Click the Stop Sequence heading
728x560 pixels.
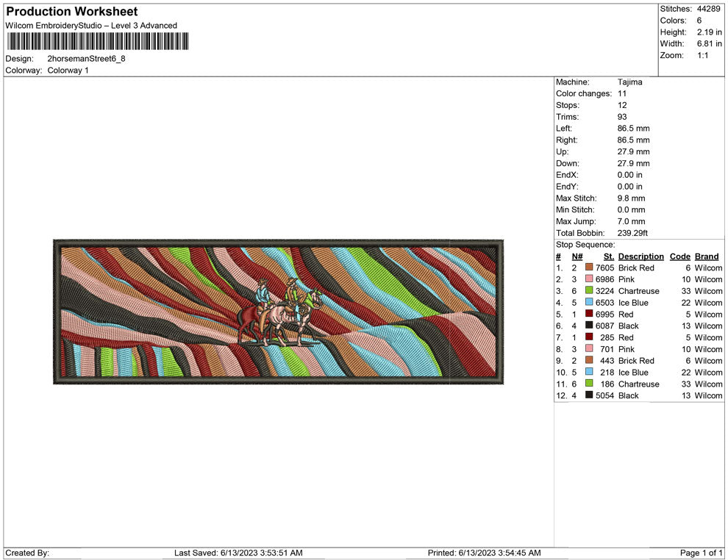tap(585, 244)
